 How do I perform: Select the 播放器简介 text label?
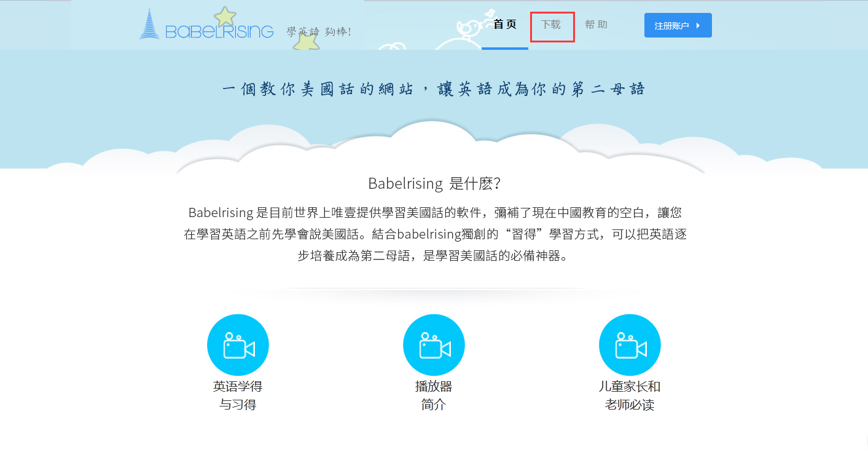coord(434,395)
